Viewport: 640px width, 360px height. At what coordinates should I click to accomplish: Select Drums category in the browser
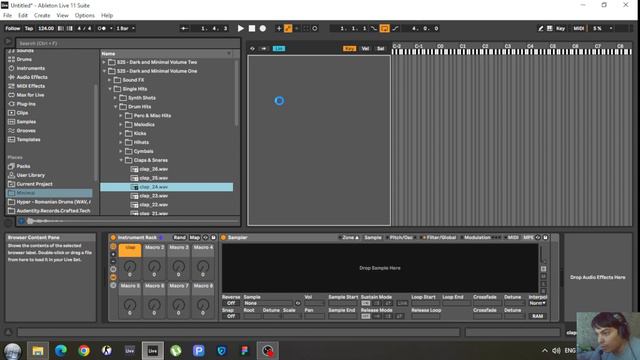(24, 59)
